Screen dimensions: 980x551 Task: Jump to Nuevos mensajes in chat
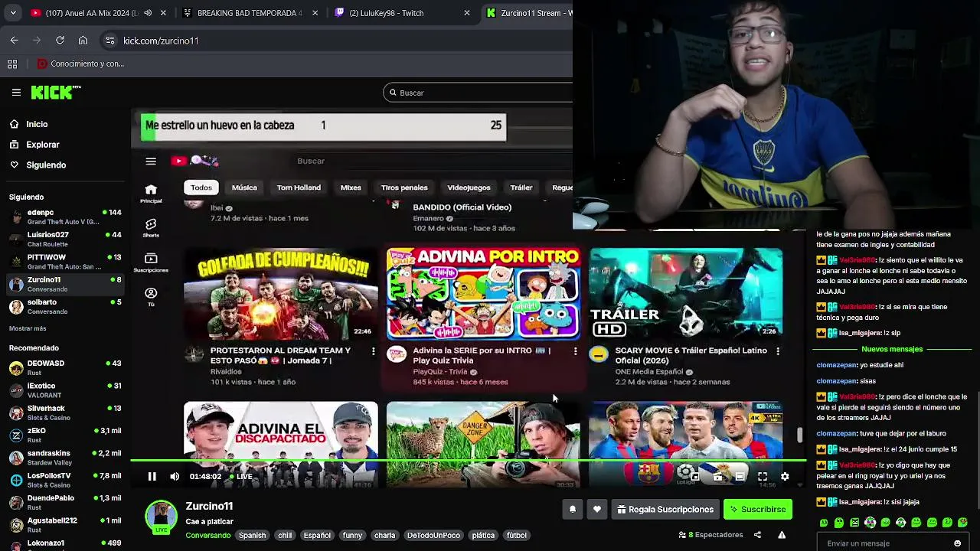click(x=892, y=349)
